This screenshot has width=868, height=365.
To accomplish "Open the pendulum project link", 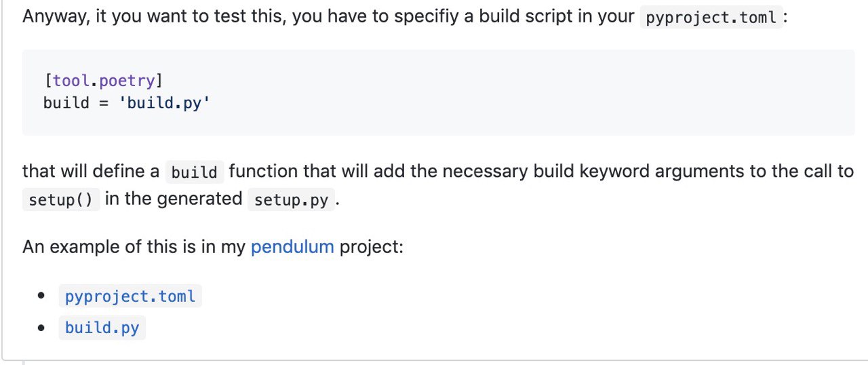I will click(x=292, y=246).
